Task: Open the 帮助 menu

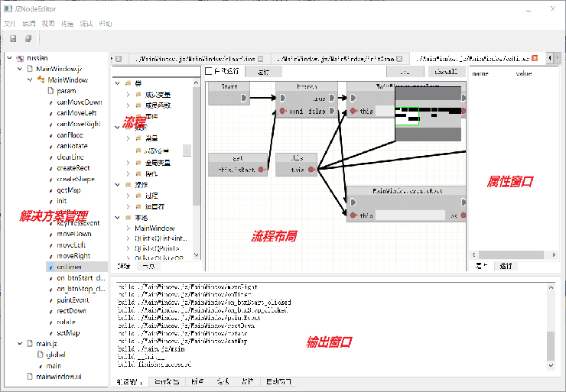Action: [x=106, y=24]
